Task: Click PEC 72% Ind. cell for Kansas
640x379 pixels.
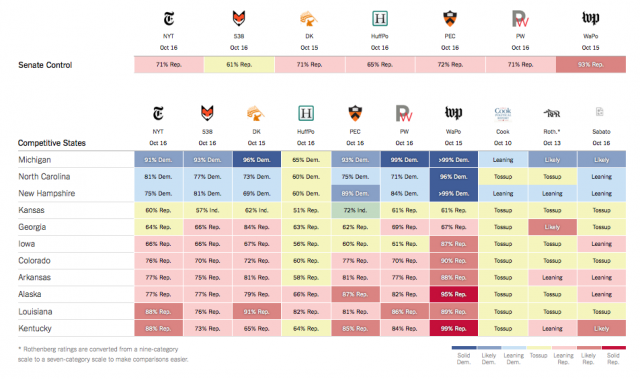Action: pos(355,211)
